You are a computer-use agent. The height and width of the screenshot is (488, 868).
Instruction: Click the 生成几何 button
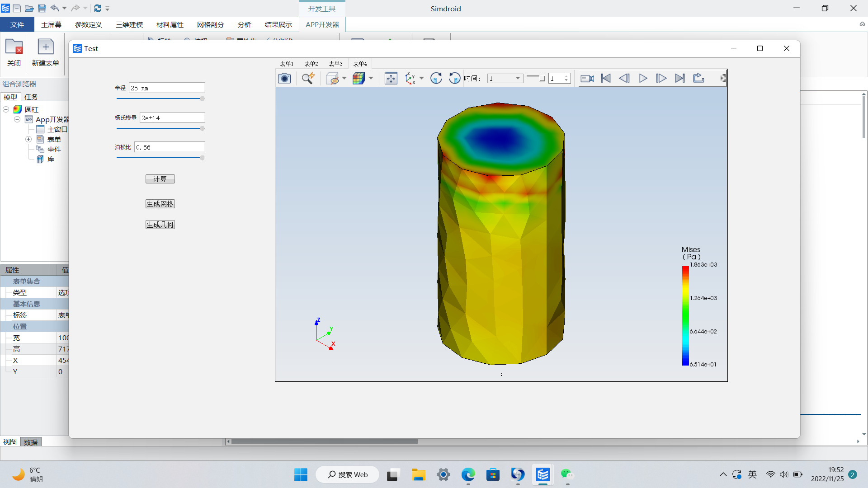[160, 225]
